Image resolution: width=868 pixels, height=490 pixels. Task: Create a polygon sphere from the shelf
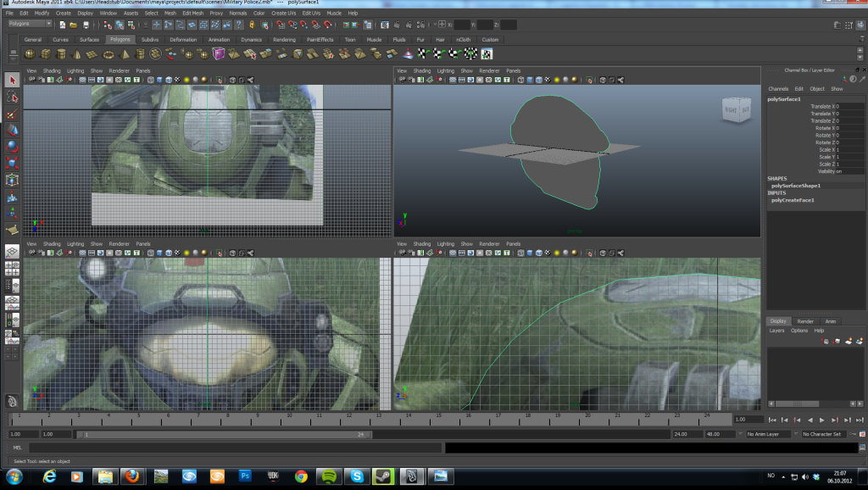30,53
